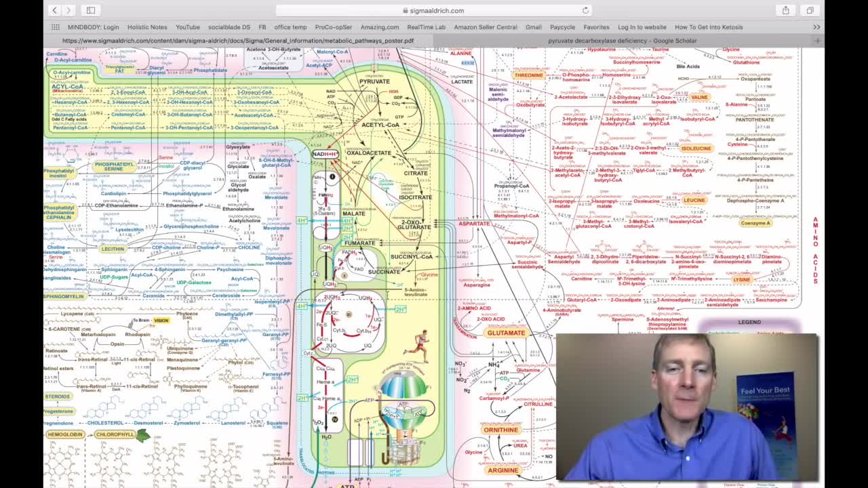The height and width of the screenshot is (488, 868).
Task: Click the Coenzyme A box
Action: 755,223
